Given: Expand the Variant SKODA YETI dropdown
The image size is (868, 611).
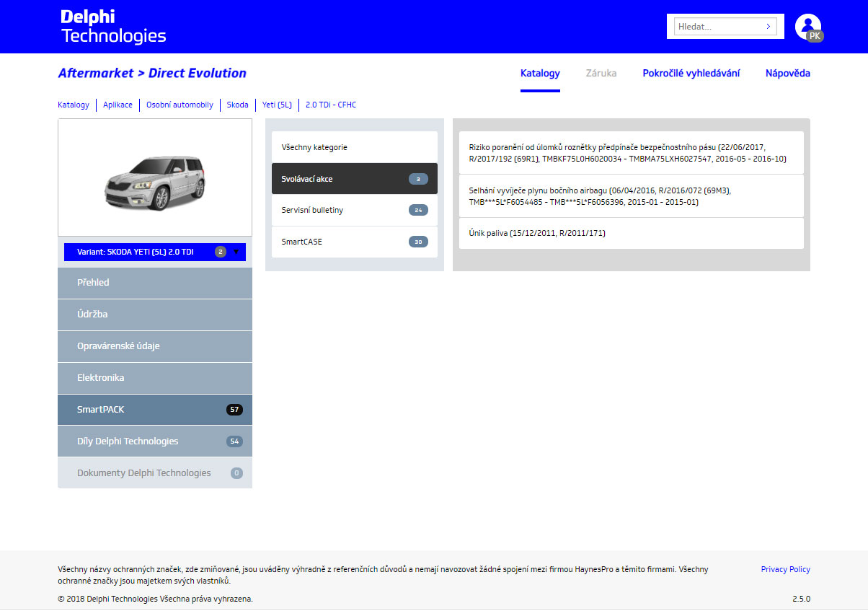Looking at the screenshot, I should coord(155,252).
